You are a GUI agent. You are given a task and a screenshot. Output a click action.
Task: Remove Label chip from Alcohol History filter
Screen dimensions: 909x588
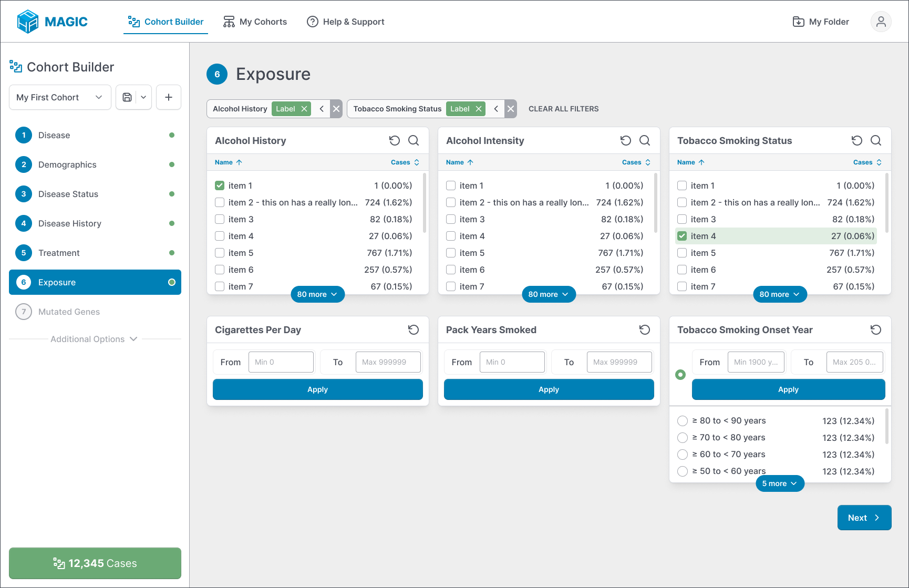[x=304, y=109]
